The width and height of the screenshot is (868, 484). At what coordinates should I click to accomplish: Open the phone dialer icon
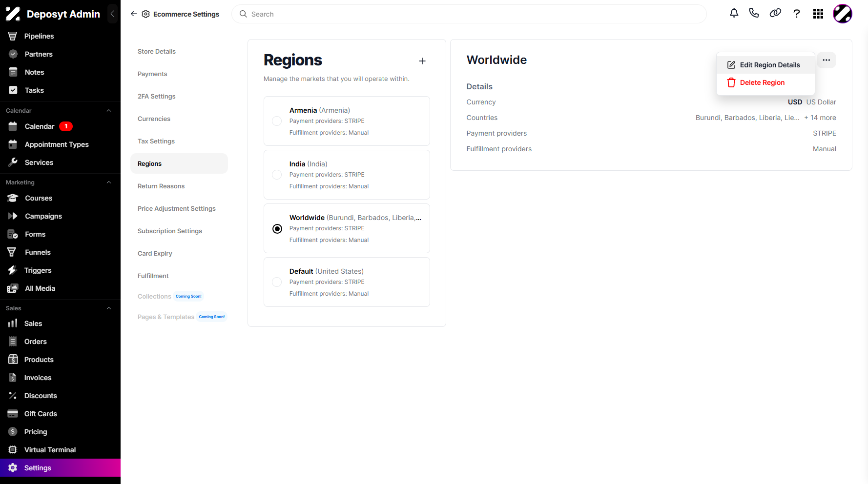(754, 13)
